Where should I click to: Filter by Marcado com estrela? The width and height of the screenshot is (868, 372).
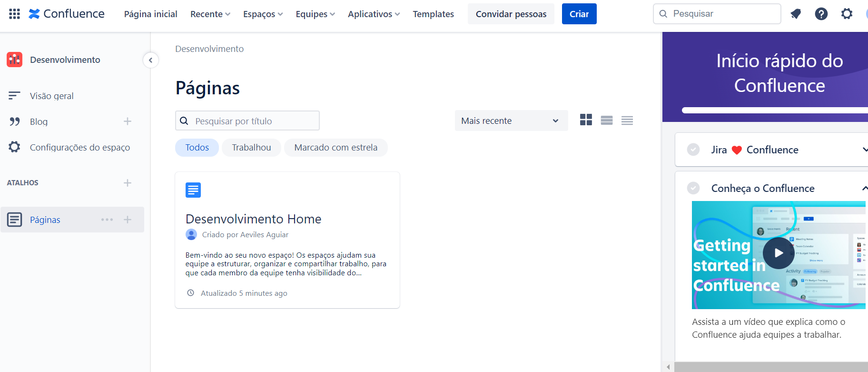[336, 148]
